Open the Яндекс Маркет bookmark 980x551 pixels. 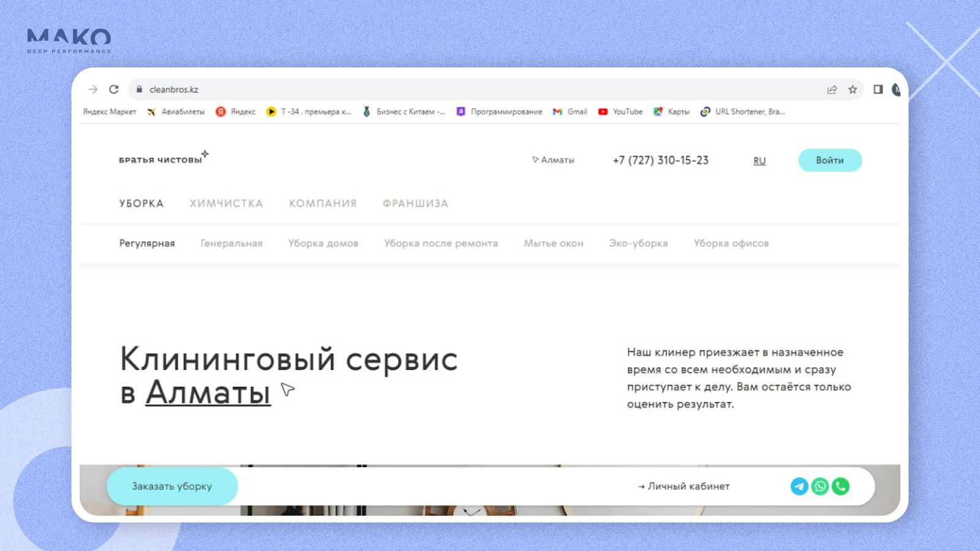point(110,112)
